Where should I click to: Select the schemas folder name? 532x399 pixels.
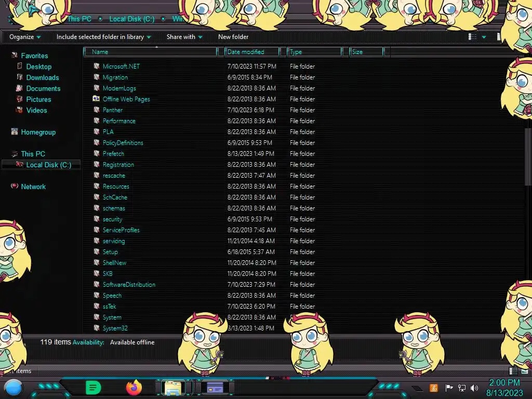pos(114,208)
